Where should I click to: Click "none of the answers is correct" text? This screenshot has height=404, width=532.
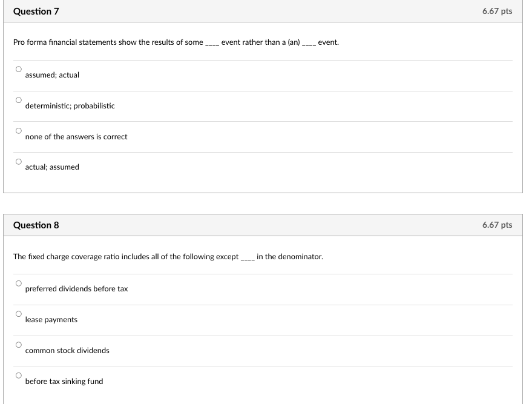76,137
